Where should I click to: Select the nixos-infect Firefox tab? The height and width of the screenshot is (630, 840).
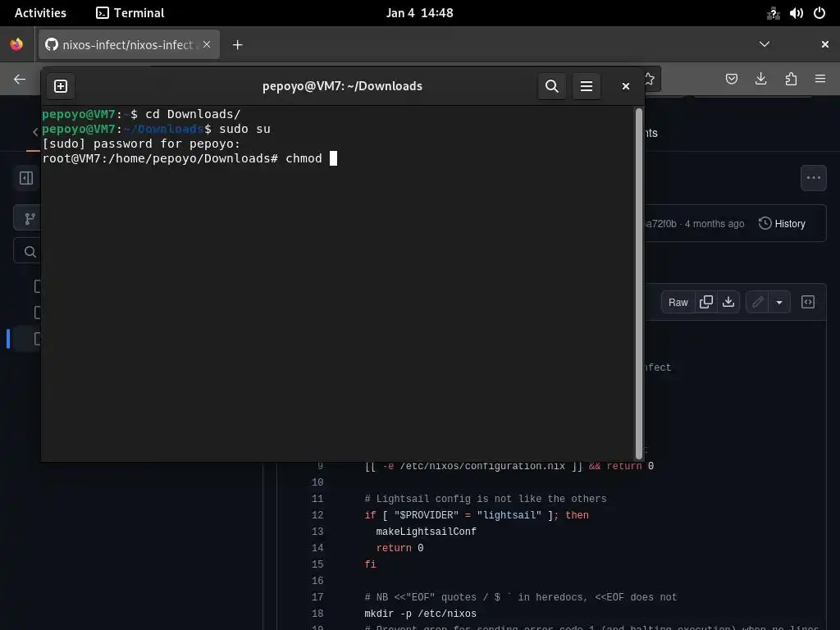129,44
